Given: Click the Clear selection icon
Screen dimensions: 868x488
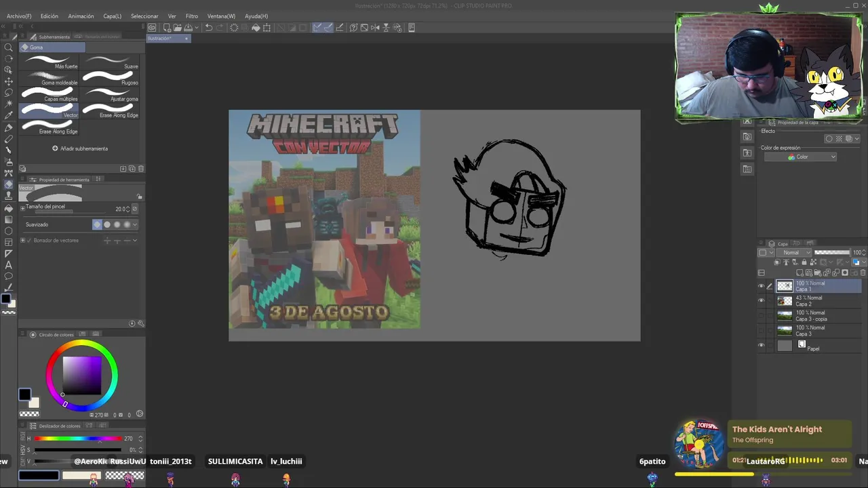Looking at the screenshot, I should pos(234,28).
